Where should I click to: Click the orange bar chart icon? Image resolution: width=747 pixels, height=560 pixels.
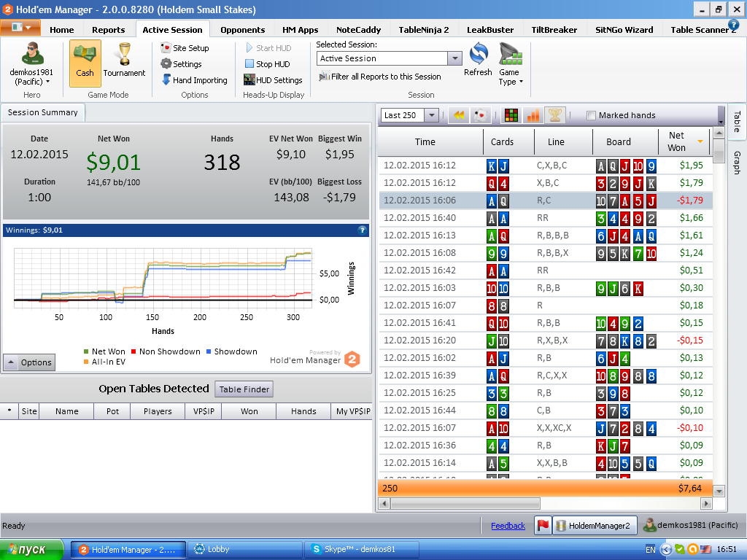(x=533, y=115)
